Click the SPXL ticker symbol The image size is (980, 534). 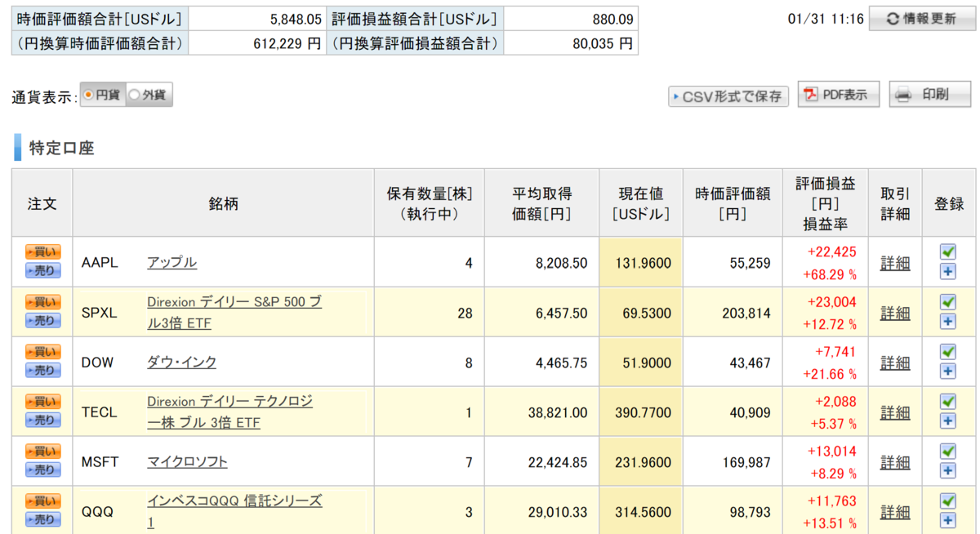100,313
